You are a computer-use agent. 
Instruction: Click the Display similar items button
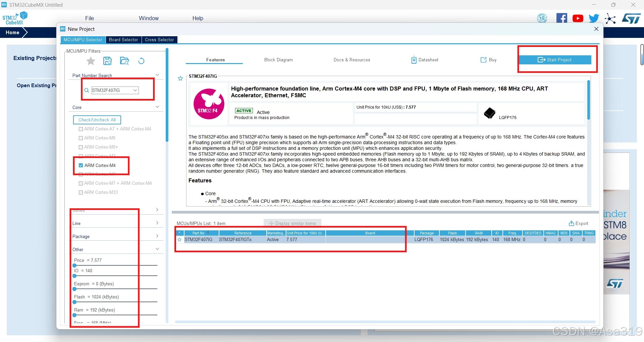[x=292, y=223]
